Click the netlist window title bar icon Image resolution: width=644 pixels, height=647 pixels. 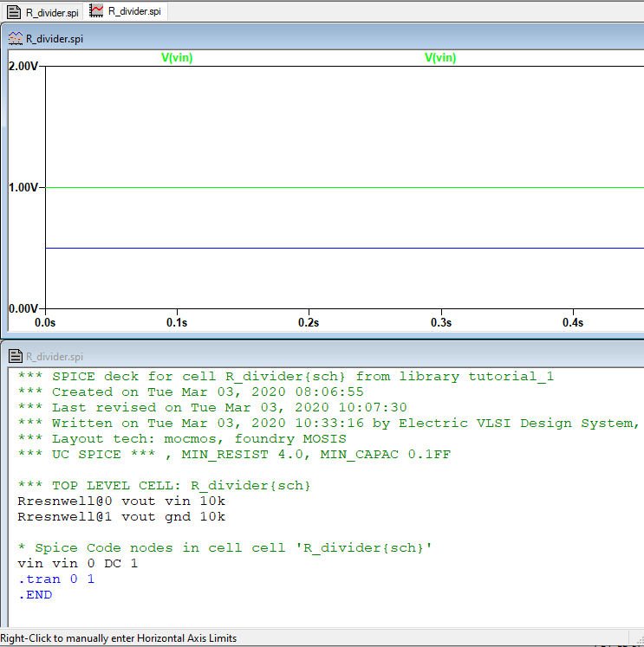click(x=15, y=356)
